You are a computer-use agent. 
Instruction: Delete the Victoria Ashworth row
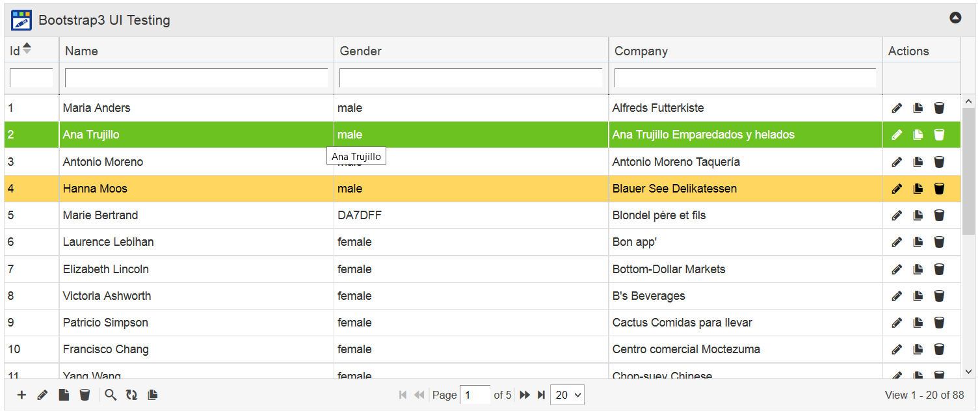click(x=939, y=296)
